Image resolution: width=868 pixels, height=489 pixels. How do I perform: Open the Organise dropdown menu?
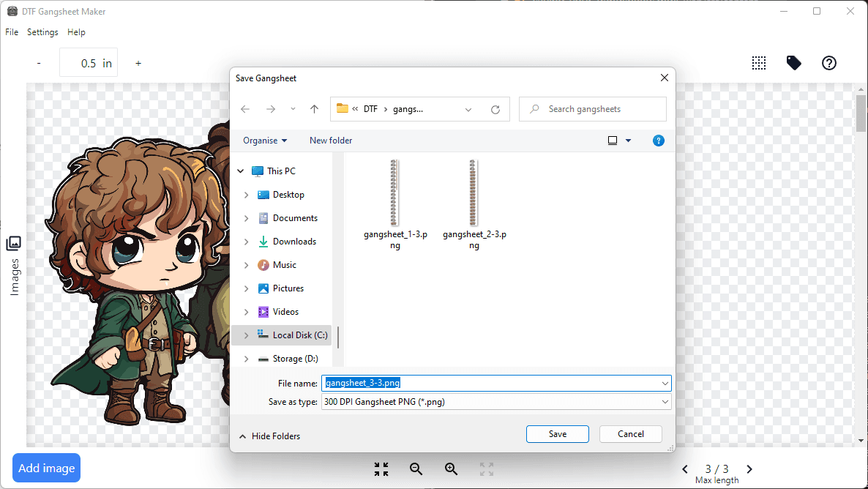point(265,141)
